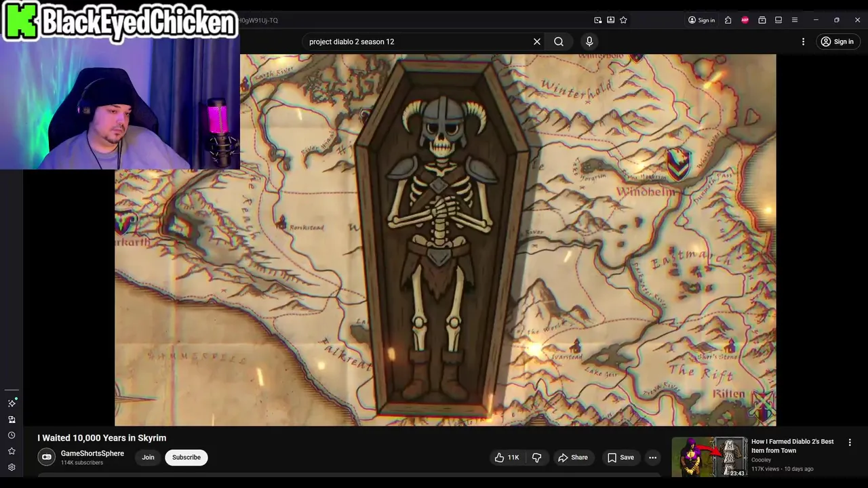Open browser extensions puzzle icon
868x488 pixels.
coord(728,20)
